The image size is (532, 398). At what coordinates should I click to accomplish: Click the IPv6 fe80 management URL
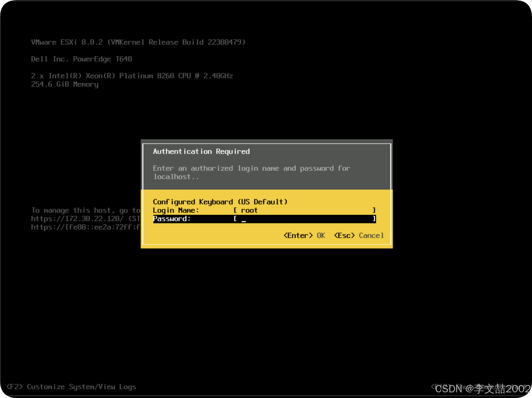pos(85,227)
